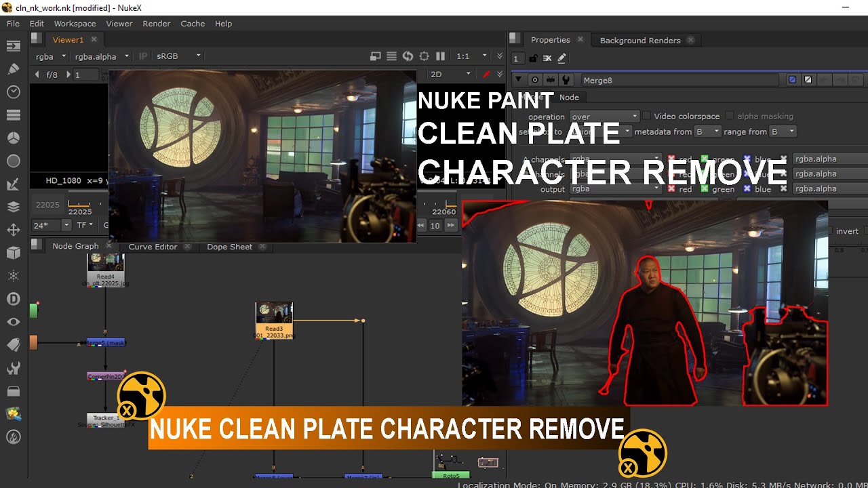Open the Transform nodes arrows icon
Screen dimensions: 868x488
coord(13,230)
